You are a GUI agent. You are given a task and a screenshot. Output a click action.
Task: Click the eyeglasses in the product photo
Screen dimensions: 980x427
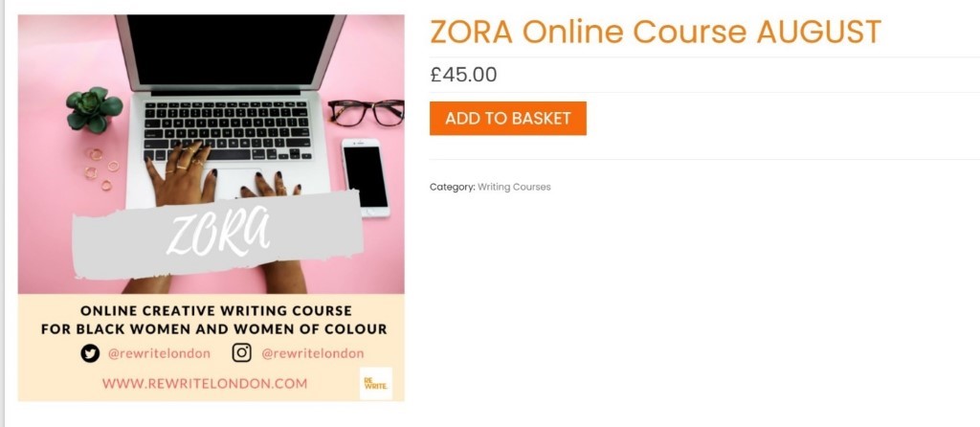click(x=367, y=113)
